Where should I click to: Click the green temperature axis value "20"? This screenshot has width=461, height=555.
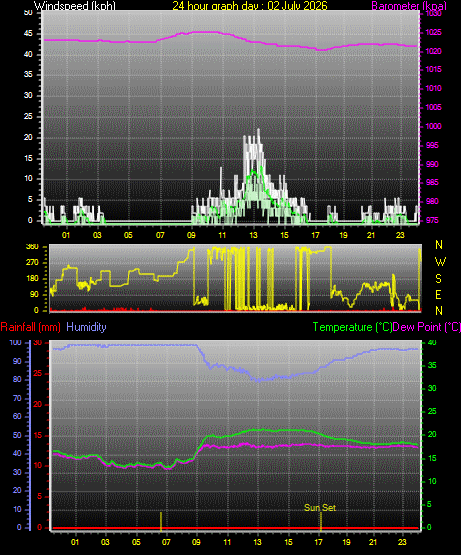(x=432, y=434)
